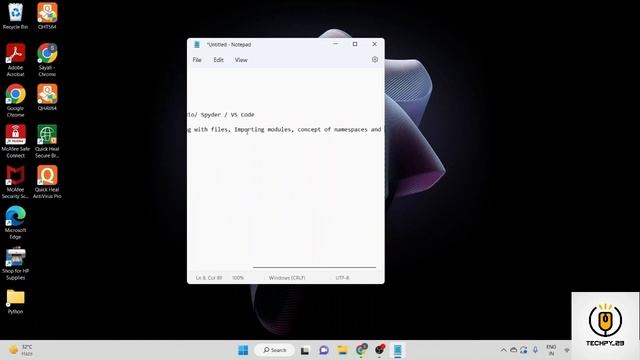Click the taskbar Search box
Viewport: 640px width, 360px height.
(x=274, y=350)
